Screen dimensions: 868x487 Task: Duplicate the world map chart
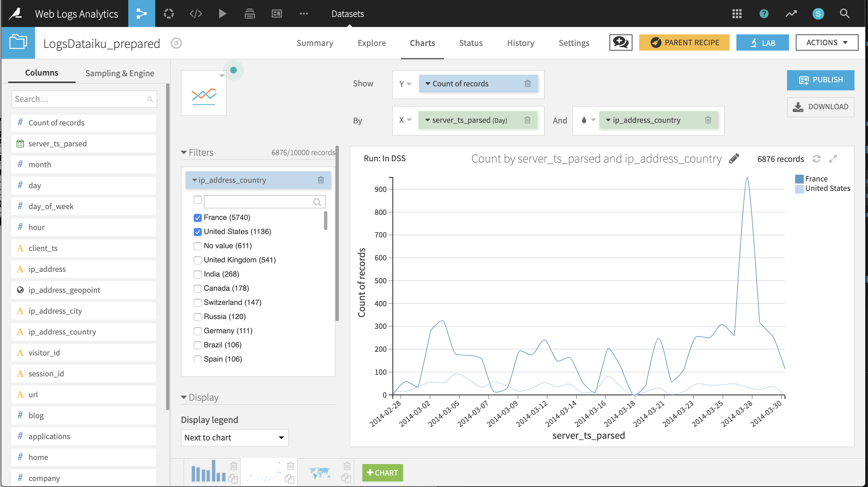point(346,478)
